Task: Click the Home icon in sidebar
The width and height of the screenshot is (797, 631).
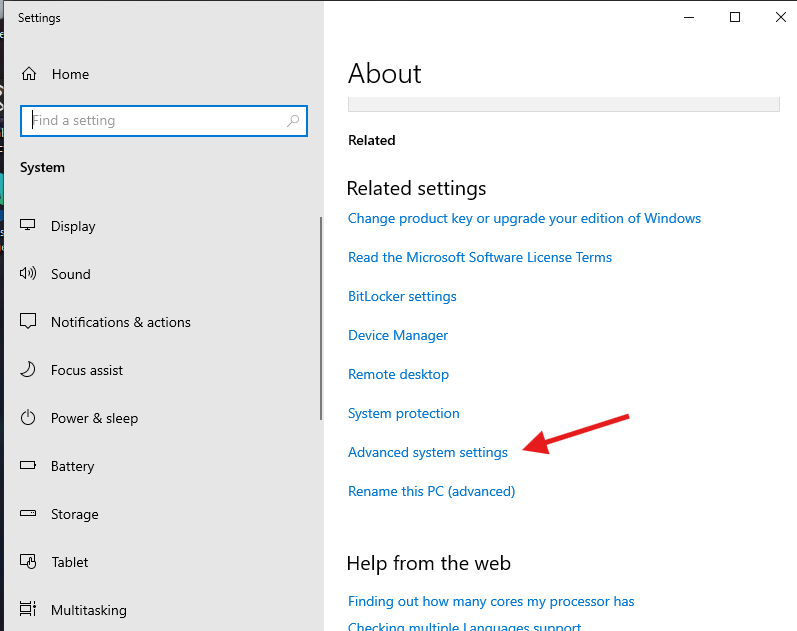Action: point(29,74)
